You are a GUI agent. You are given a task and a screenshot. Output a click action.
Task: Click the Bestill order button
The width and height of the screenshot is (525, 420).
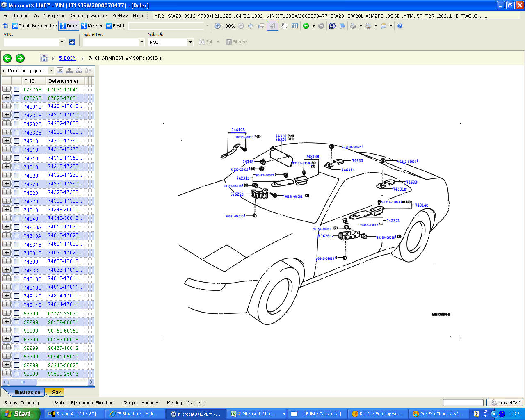(x=115, y=26)
